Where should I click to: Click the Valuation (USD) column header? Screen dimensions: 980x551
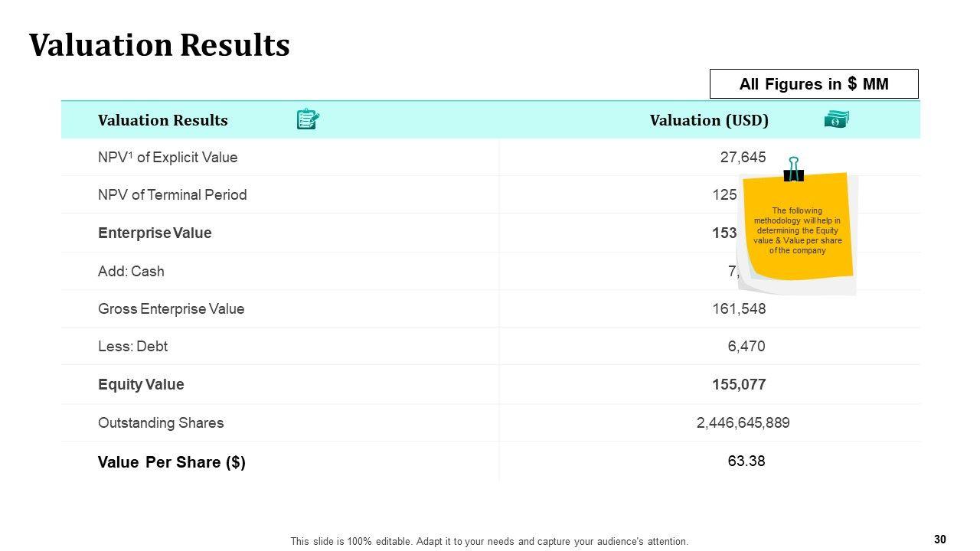pyautogui.click(x=709, y=120)
